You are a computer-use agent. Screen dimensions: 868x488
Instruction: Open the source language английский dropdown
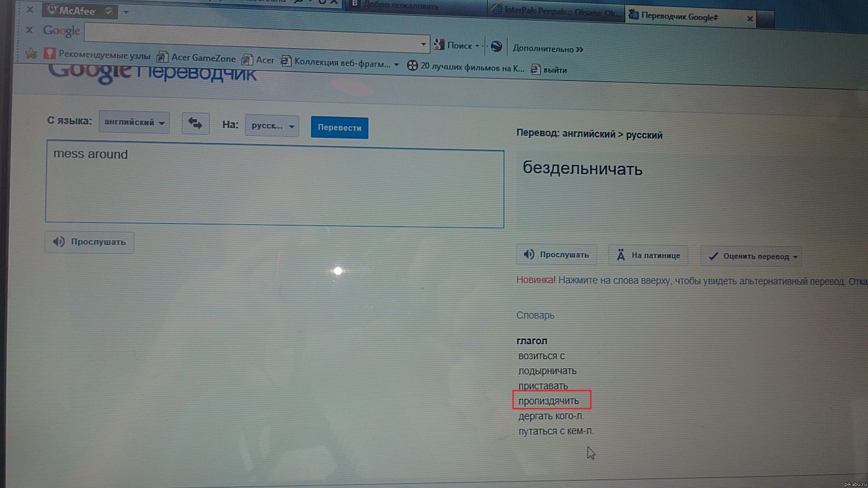[134, 122]
